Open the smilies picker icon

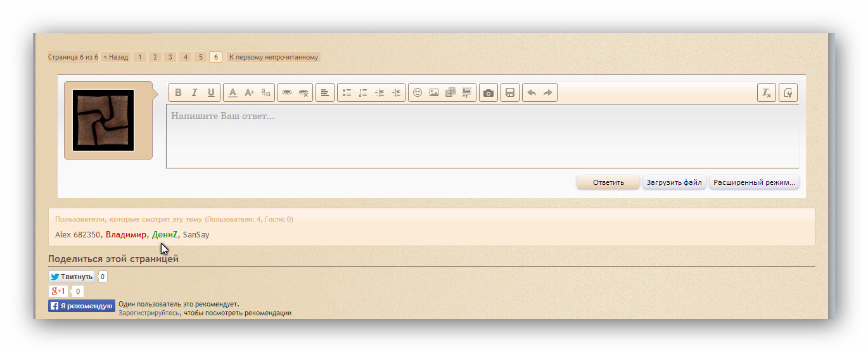pyautogui.click(x=418, y=92)
